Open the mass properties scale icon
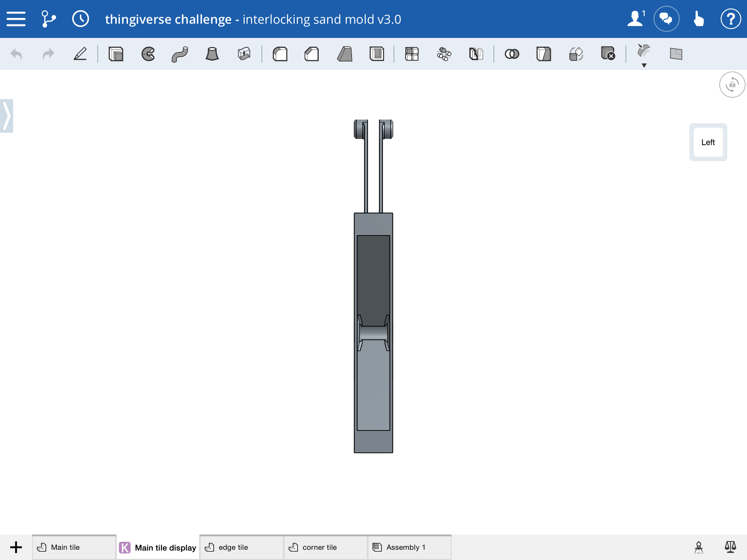The image size is (747, 560). click(x=730, y=547)
